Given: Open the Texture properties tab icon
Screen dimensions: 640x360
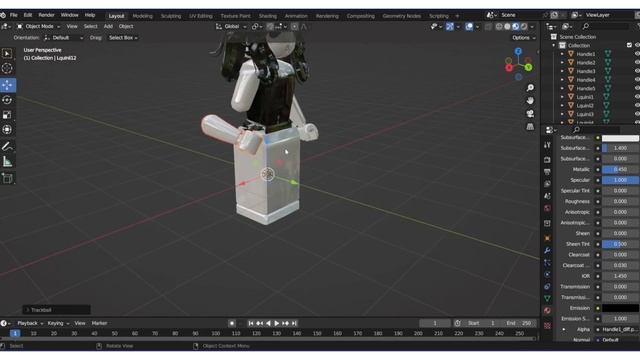Looking at the screenshot, I should [x=547, y=325].
